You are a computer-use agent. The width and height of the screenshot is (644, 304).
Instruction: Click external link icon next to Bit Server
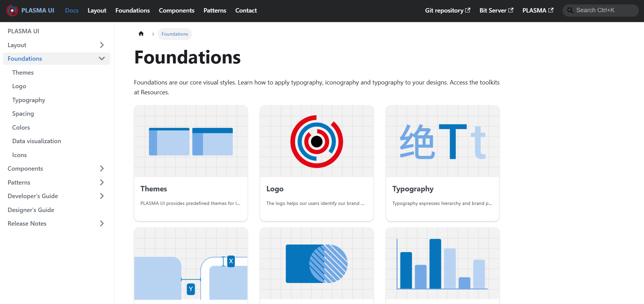click(x=511, y=10)
